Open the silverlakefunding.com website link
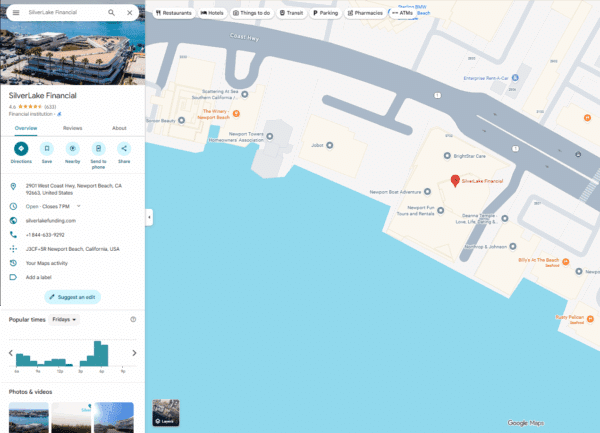 point(51,220)
